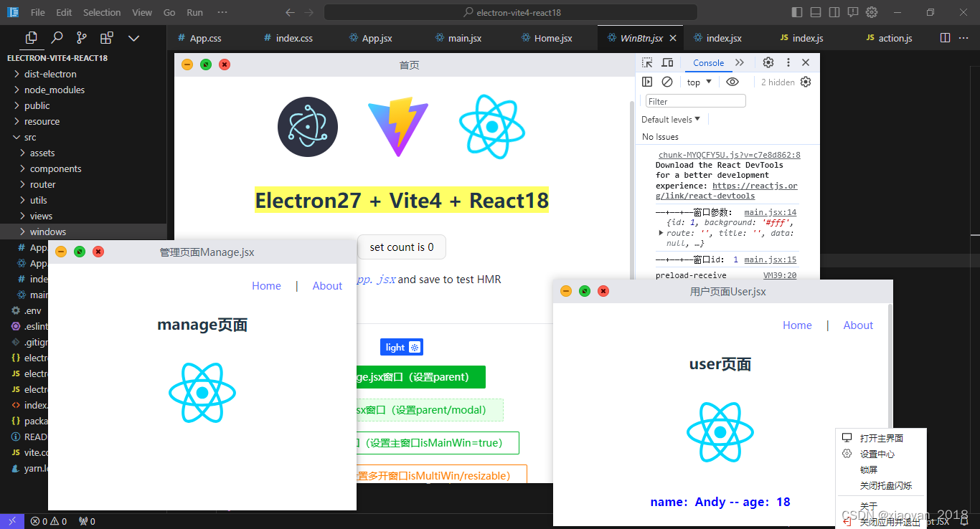Toggle the secondary side bar layout icon
This screenshot has width=980, height=529.
834,12
